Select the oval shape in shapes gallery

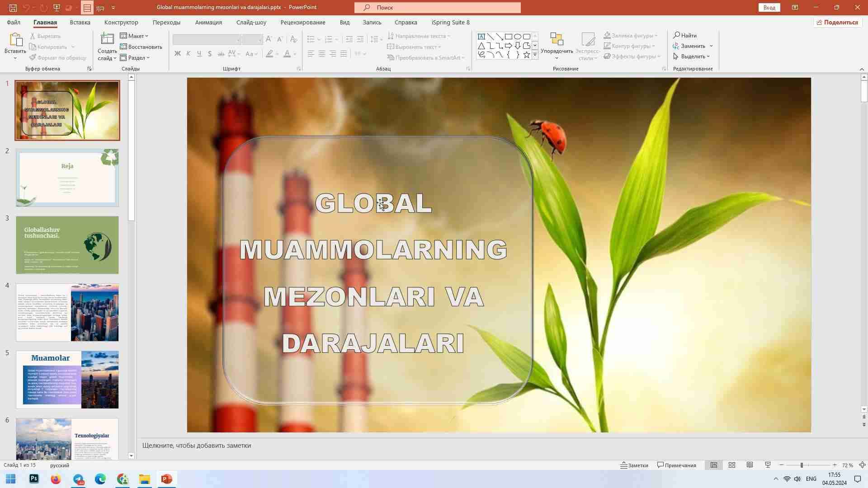click(x=518, y=37)
